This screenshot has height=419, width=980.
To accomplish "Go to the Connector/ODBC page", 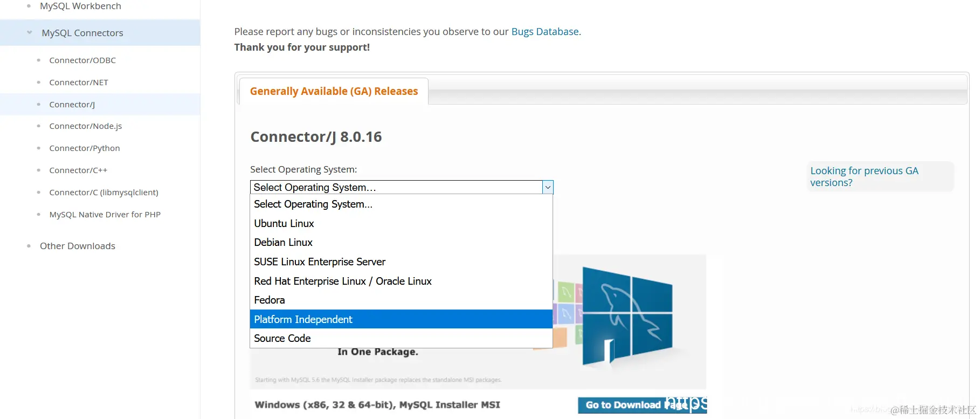I will click(82, 60).
